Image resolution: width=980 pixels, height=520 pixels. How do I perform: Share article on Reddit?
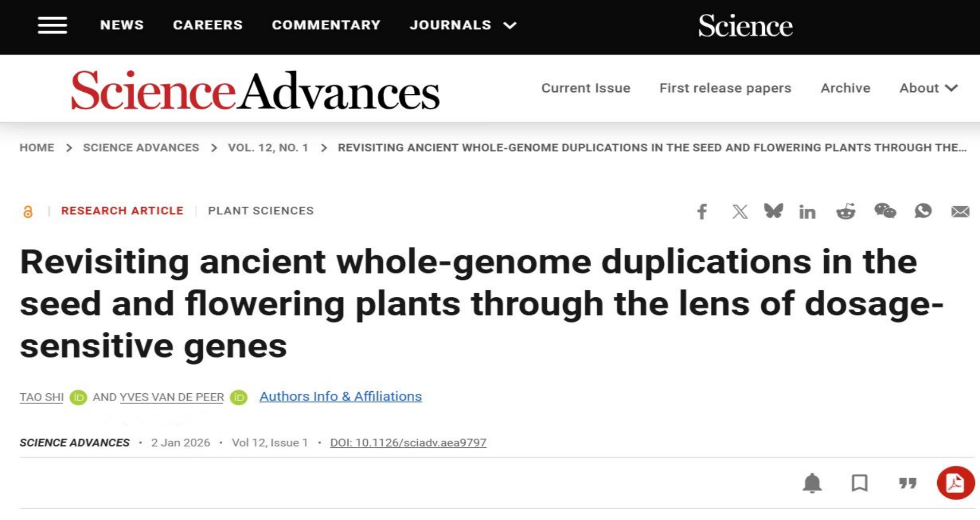pos(846,211)
